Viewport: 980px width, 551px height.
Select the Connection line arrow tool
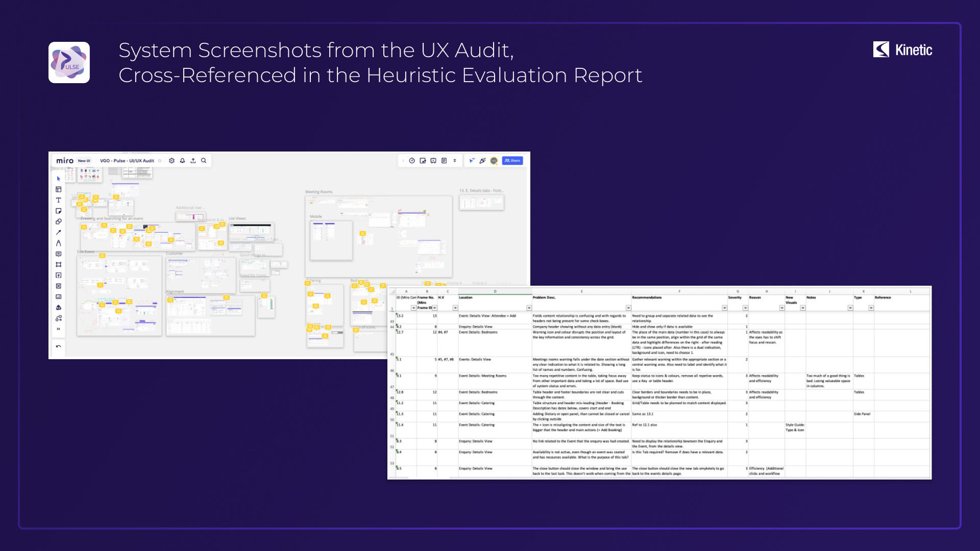click(x=59, y=232)
